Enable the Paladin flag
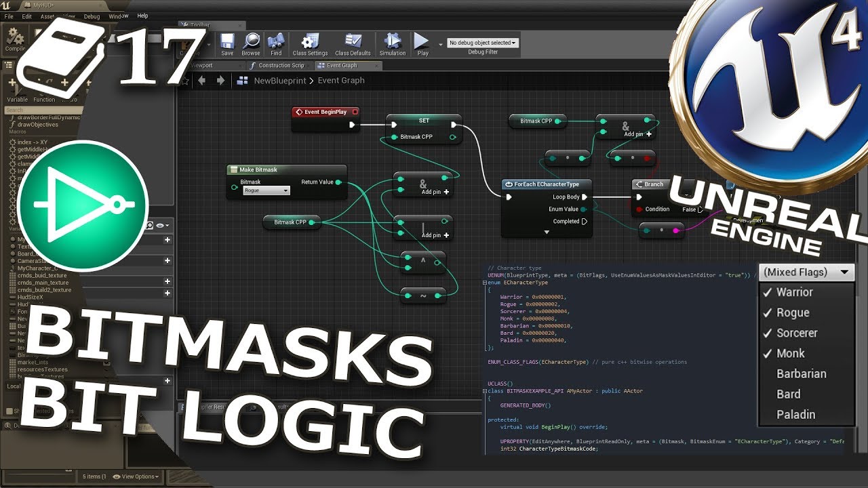 point(806,414)
